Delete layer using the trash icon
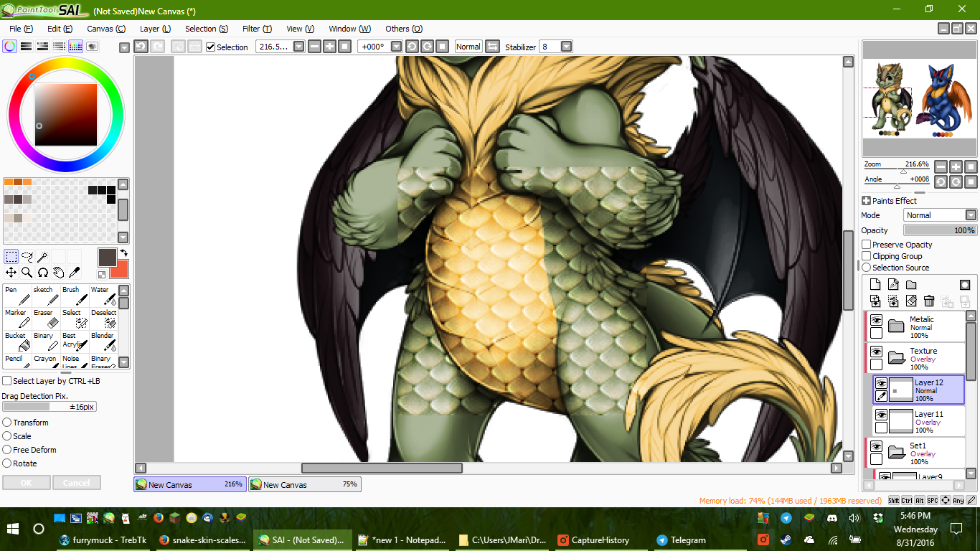This screenshot has width=980, height=551. (x=929, y=301)
